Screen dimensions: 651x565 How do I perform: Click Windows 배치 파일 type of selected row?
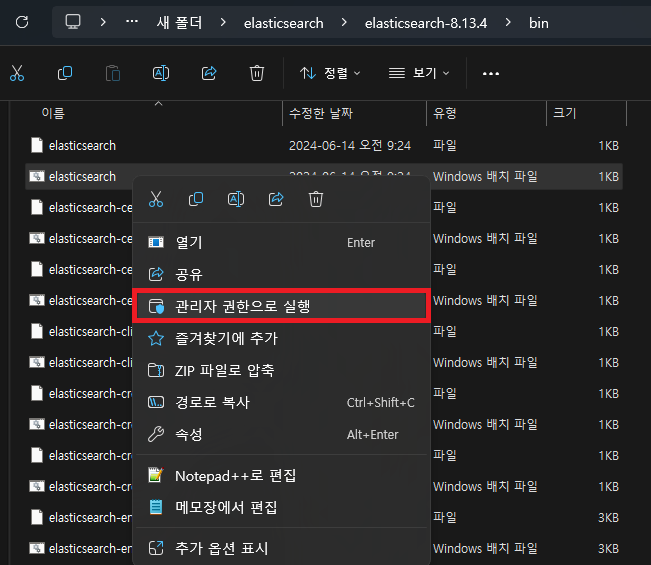(485, 176)
